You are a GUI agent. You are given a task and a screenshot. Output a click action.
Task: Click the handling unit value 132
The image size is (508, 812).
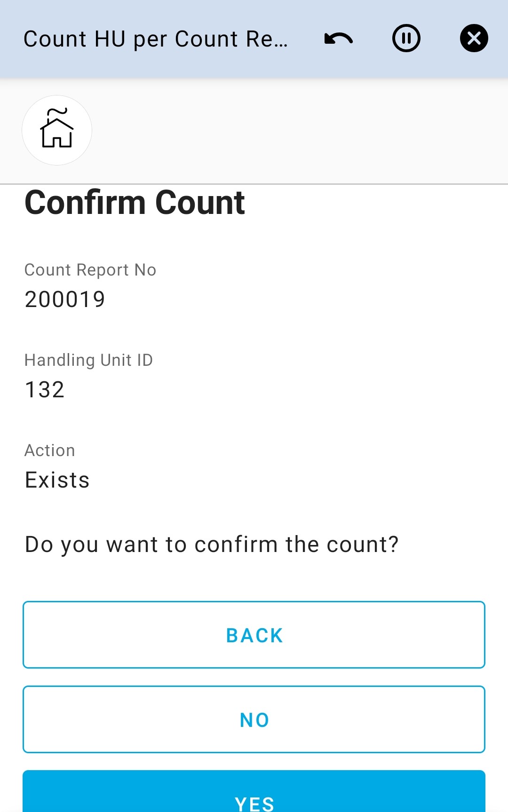click(45, 390)
